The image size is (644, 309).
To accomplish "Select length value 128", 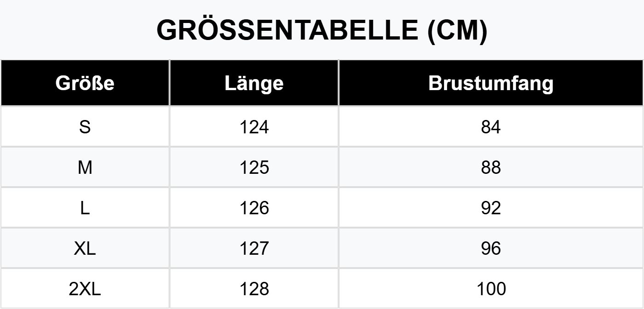I will 254,289.
